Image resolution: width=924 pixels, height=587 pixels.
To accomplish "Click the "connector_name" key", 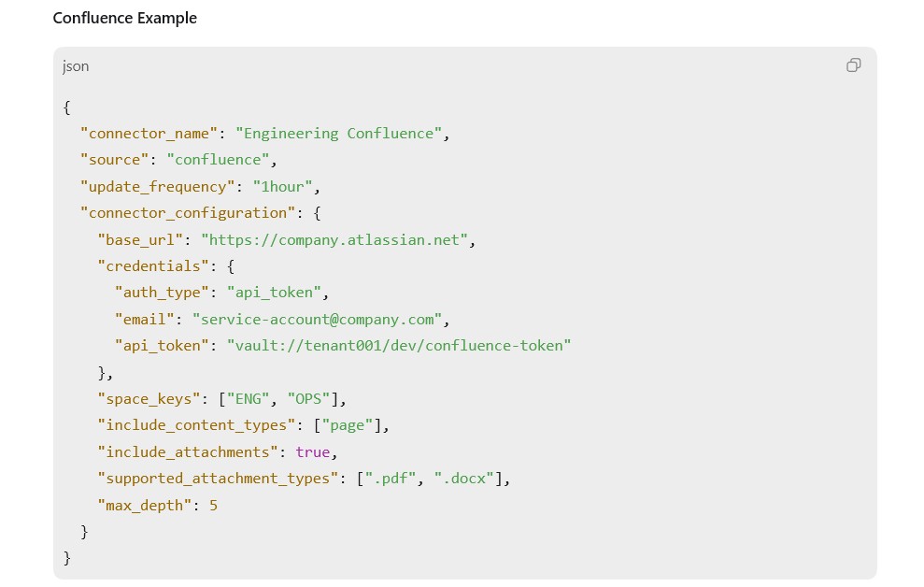I will pos(149,134).
